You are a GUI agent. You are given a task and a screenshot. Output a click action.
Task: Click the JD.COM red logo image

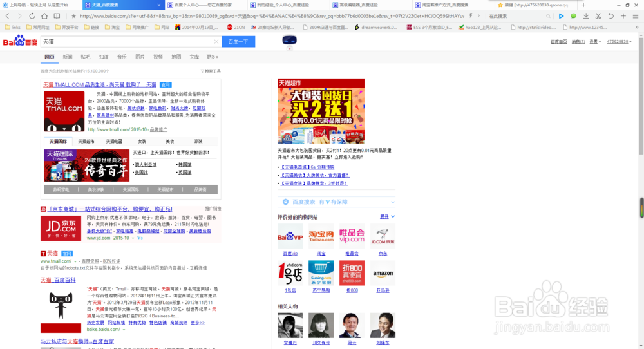coord(61,229)
